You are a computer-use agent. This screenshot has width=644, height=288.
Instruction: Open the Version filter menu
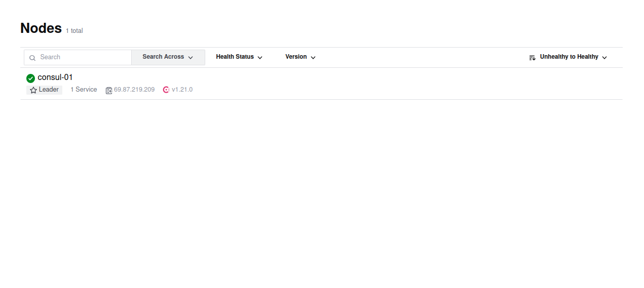[x=300, y=57]
